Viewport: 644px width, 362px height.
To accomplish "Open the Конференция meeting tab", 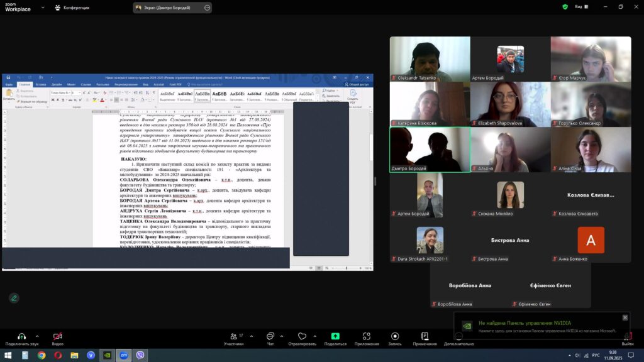I will [72, 8].
